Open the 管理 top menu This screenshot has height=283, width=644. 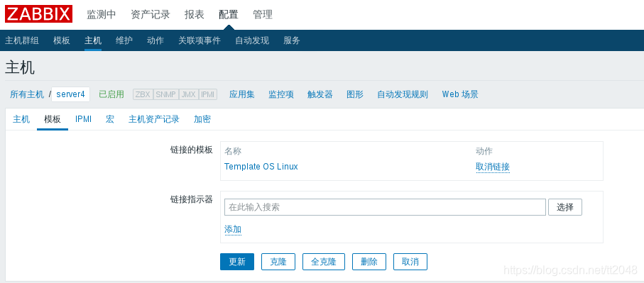point(263,14)
